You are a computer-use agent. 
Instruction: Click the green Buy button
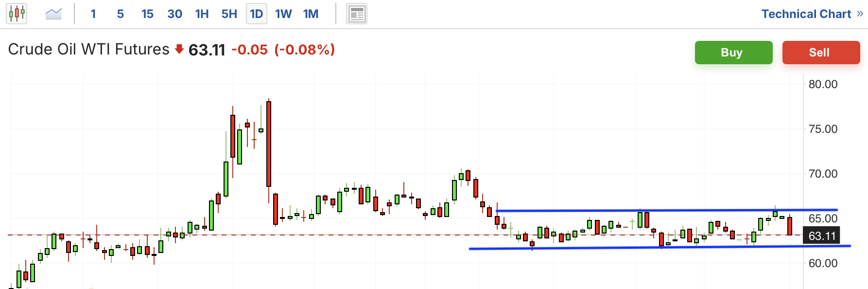[733, 53]
